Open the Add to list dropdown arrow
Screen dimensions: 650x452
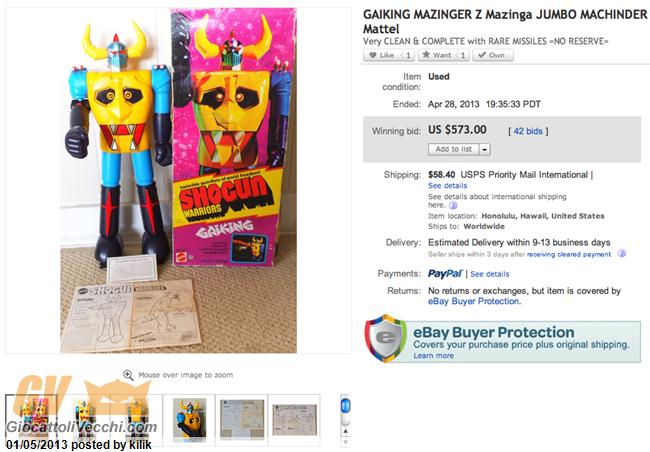[485, 149]
